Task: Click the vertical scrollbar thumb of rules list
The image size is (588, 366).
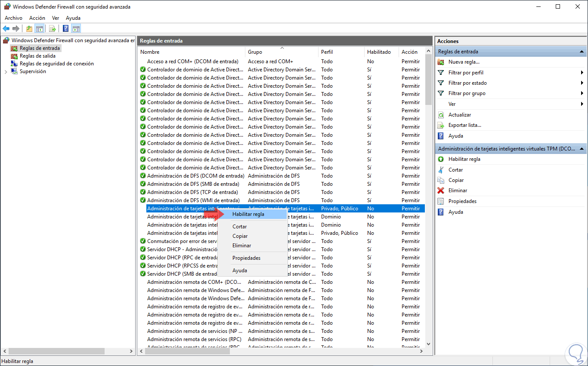Action: tap(428, 80)
